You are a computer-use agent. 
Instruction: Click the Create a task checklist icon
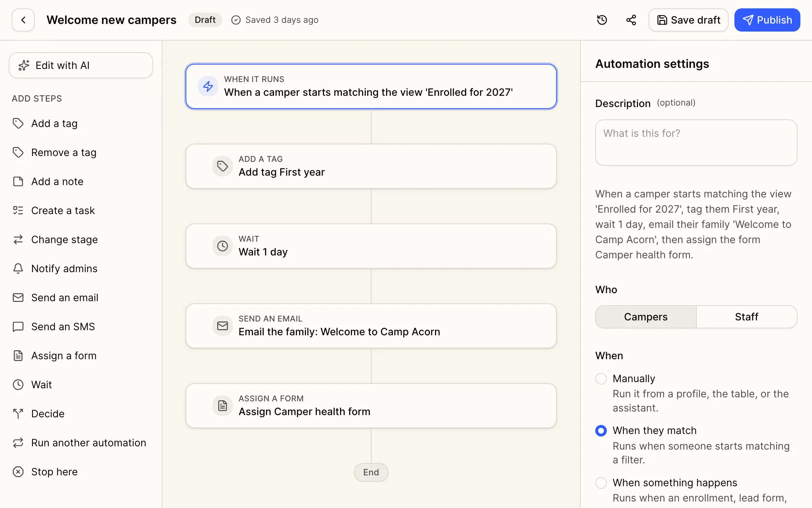pyautogui.click(x=18, y=210)
